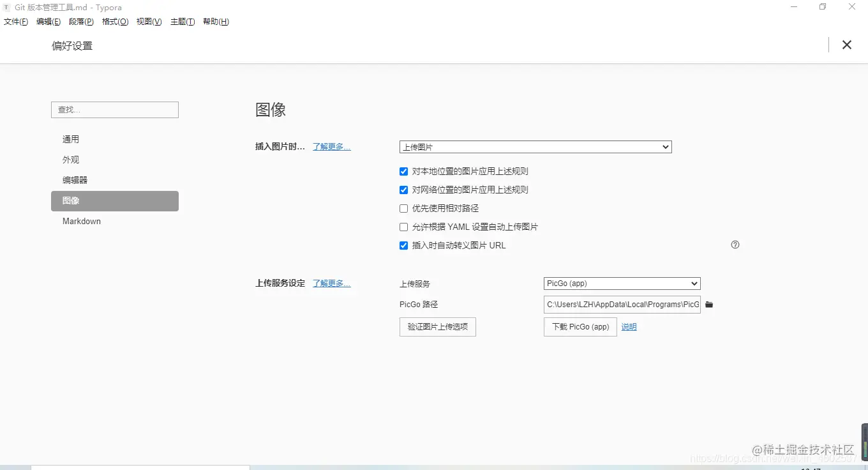Disable 插入时自动转义图片 URL
The width and height of the screenshot is (868, 470).
click(x=403, y=245)
